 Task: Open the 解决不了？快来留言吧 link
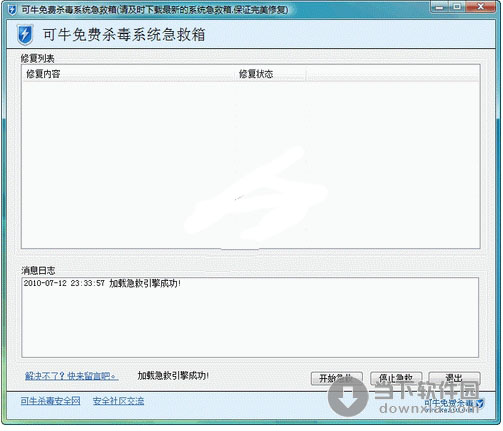pos(71,376)
